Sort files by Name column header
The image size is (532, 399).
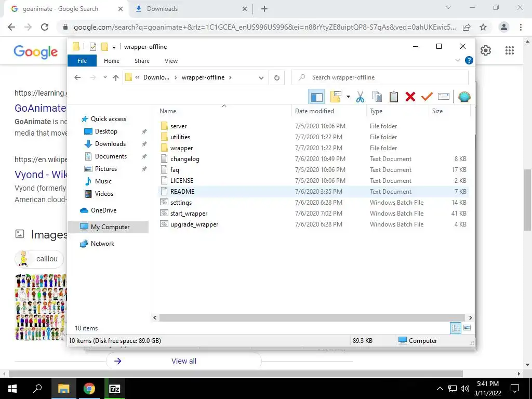point(224,111)
